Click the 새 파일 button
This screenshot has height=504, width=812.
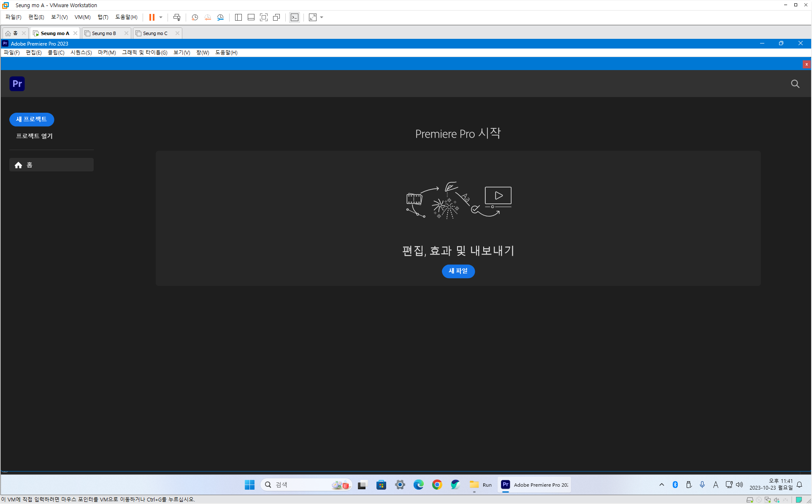[x=458, y=271]
